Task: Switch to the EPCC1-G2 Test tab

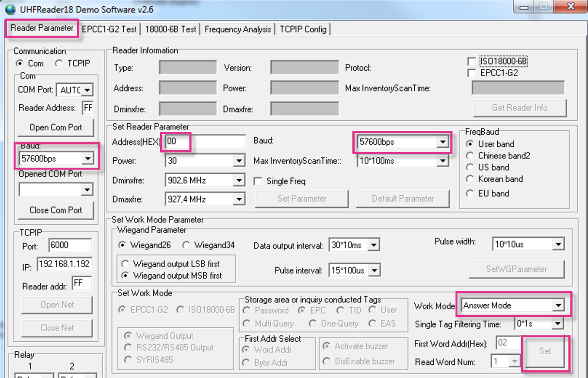Action: coord(109,29)
